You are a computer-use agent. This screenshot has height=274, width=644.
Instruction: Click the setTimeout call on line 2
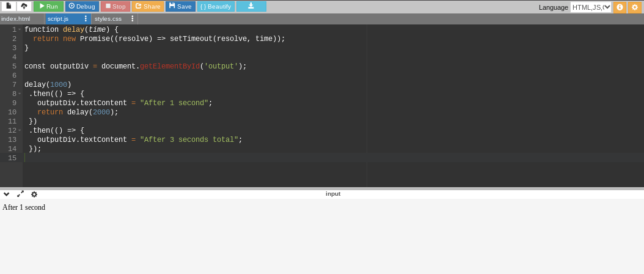point(191,39)
